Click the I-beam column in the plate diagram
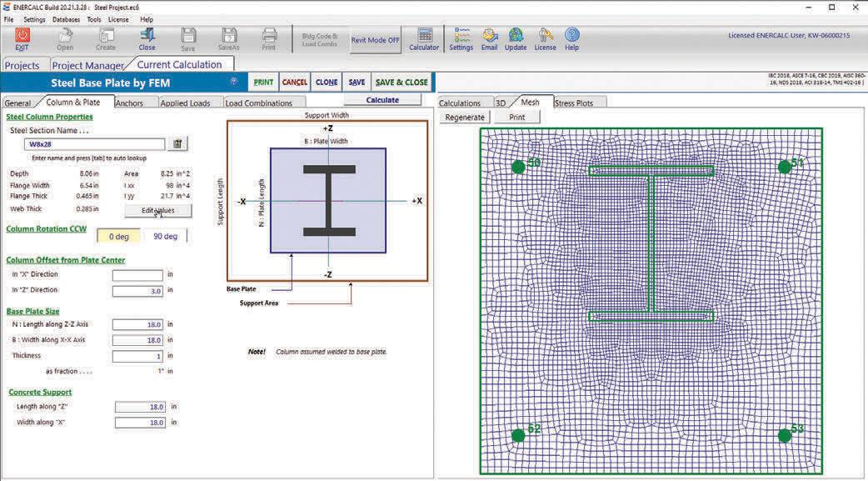Image resolution: width=868 pixels, height=481 pixels. [x=329, y=201]
